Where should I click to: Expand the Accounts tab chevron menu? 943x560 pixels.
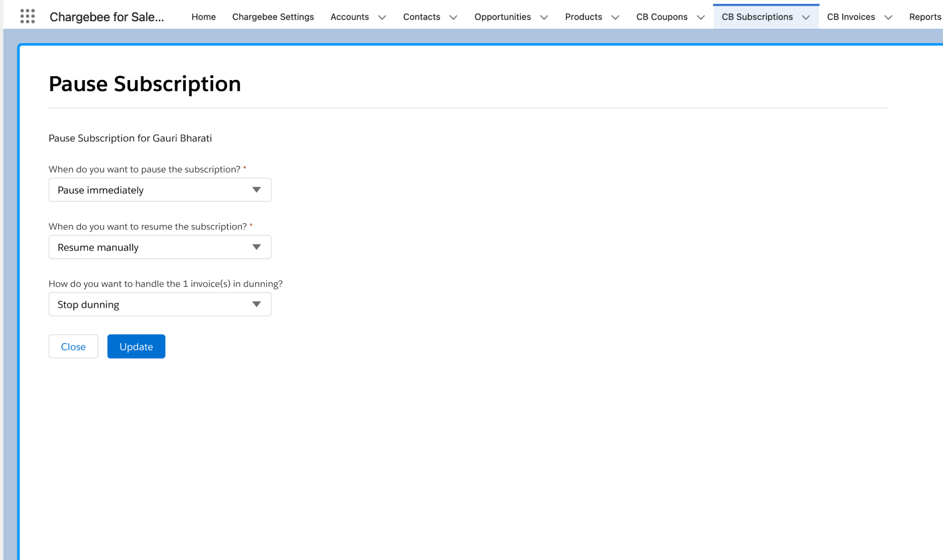(x=382, y=17)
